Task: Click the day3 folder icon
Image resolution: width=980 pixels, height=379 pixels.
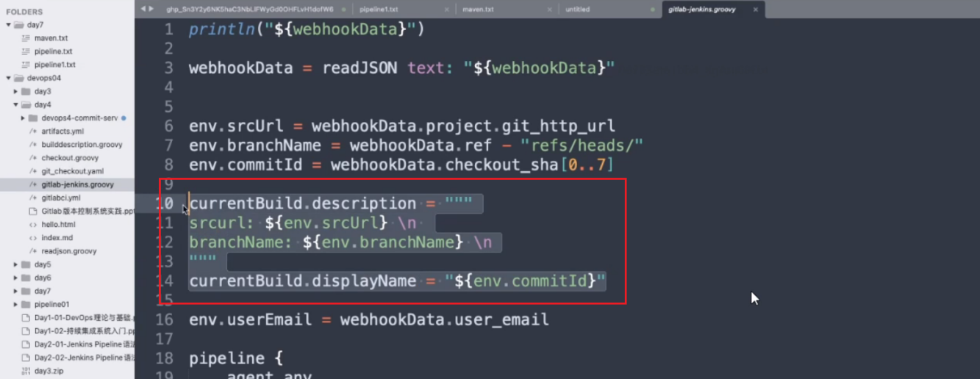Action: point(26,91)
